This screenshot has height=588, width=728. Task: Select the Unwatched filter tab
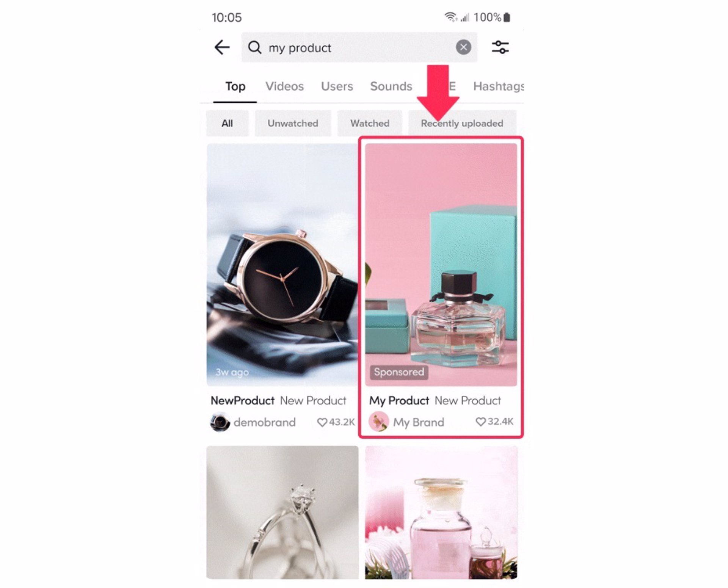tap(292, 123)
